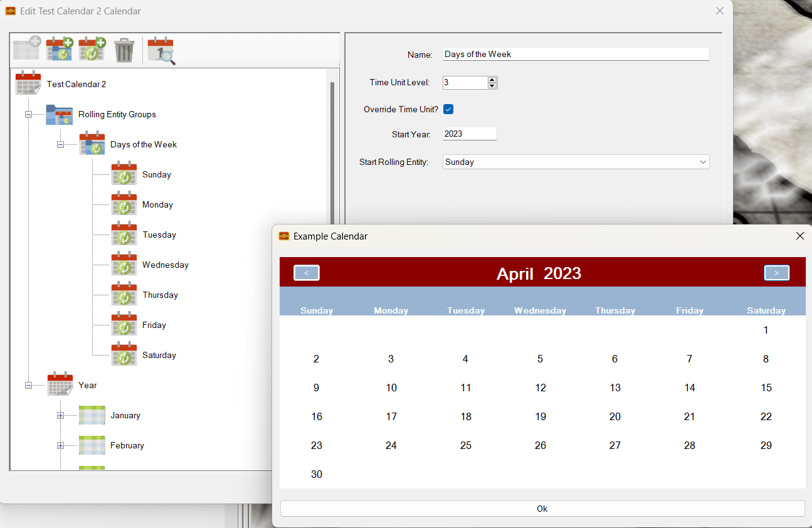Collapse the Days of the Week node

61,144
